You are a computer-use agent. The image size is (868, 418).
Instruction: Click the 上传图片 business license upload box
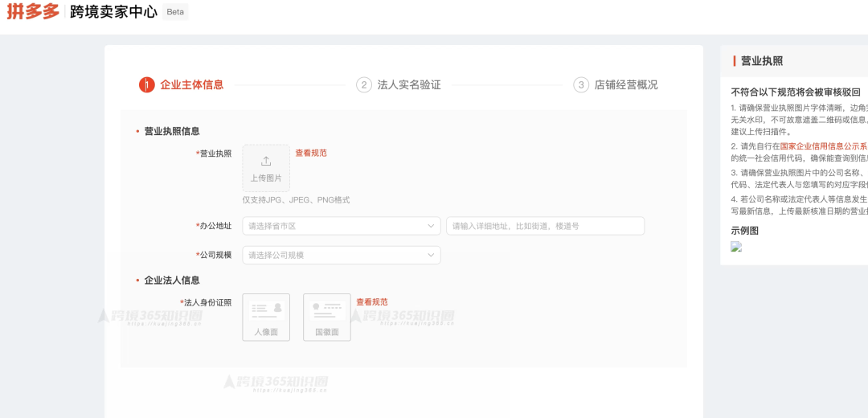click(266, 168)
